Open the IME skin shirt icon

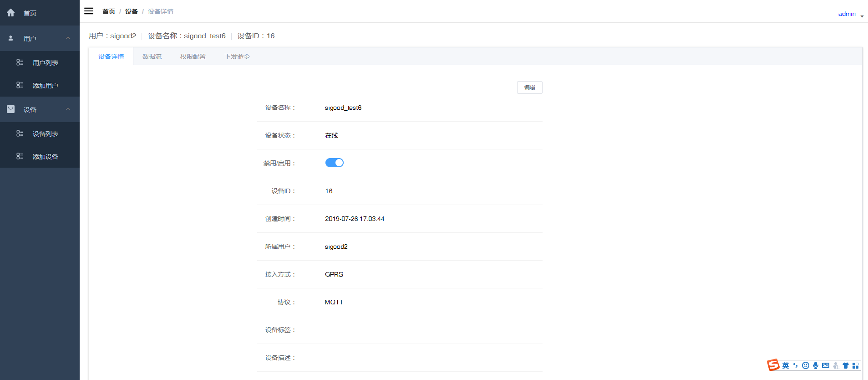click(846, 365)
